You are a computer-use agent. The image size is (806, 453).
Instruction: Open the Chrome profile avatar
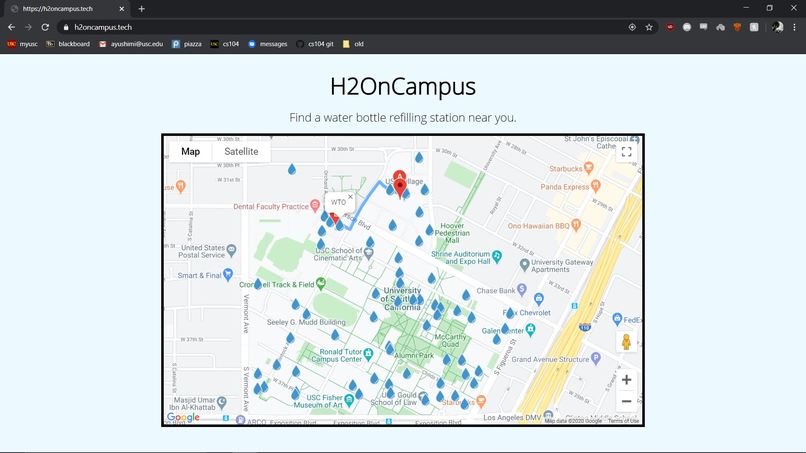(777, 27)
